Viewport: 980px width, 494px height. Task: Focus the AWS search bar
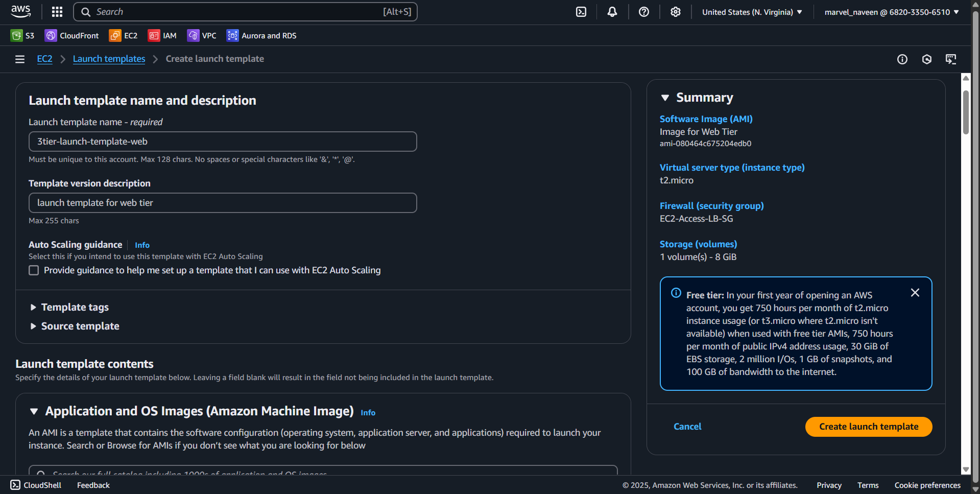(245, 12)
